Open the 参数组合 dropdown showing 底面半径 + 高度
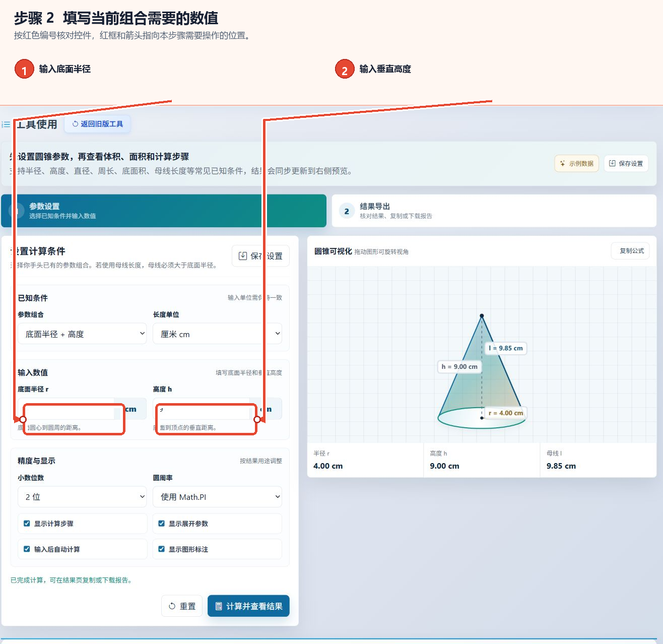The height and width of the screenshot is (644, 663). (x=82, y=334)
